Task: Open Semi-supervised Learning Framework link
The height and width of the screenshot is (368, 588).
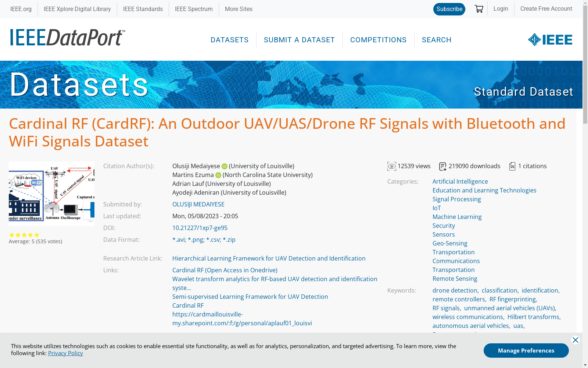Action: [250, 297]
